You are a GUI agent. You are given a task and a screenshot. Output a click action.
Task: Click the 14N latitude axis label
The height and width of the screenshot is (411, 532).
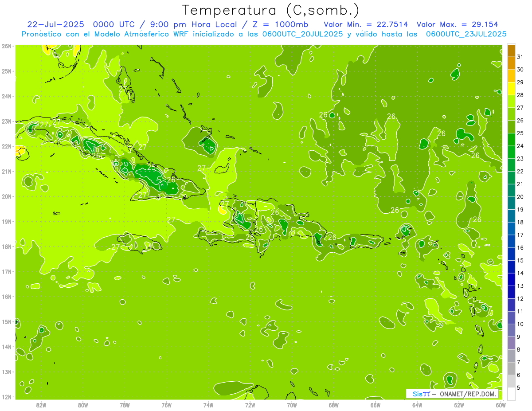tap(7, 347)
